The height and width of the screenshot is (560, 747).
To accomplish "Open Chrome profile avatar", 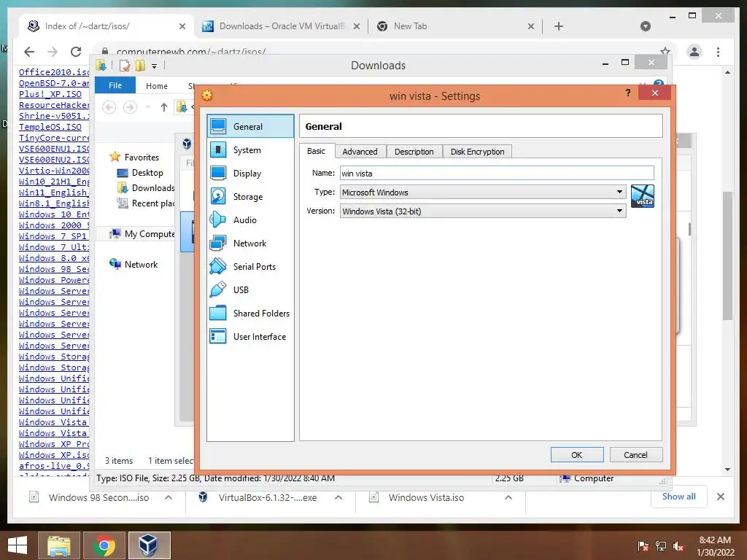I will pyautogui.click(x=694, y=52).
